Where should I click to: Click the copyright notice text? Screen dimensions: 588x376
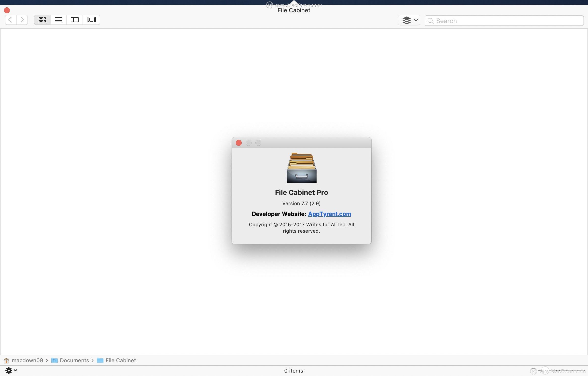click(301, 228)
